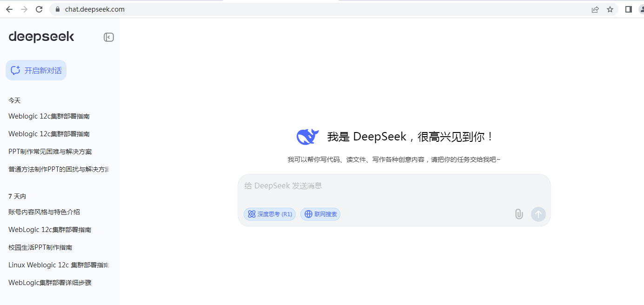Open chat 普通方法制作PPT的困扰与解决方案
The width and height of the screenshot is (644, 305).
click(59, 169)
